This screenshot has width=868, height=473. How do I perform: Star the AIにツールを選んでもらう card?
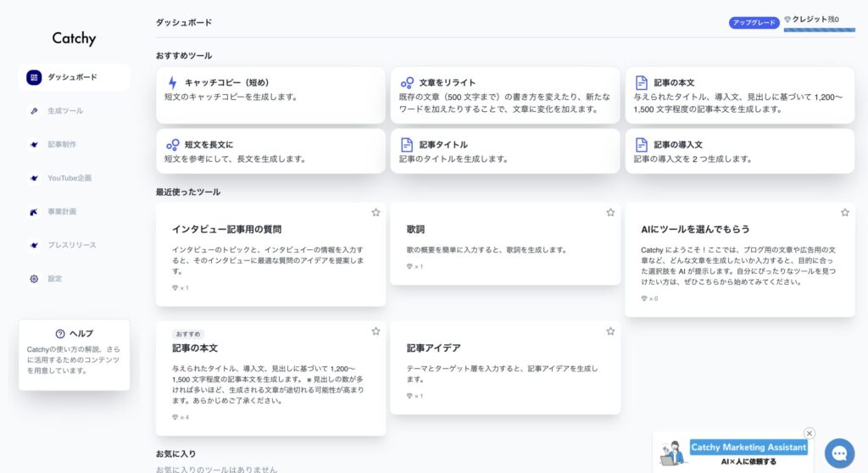[x=844, y=213]
